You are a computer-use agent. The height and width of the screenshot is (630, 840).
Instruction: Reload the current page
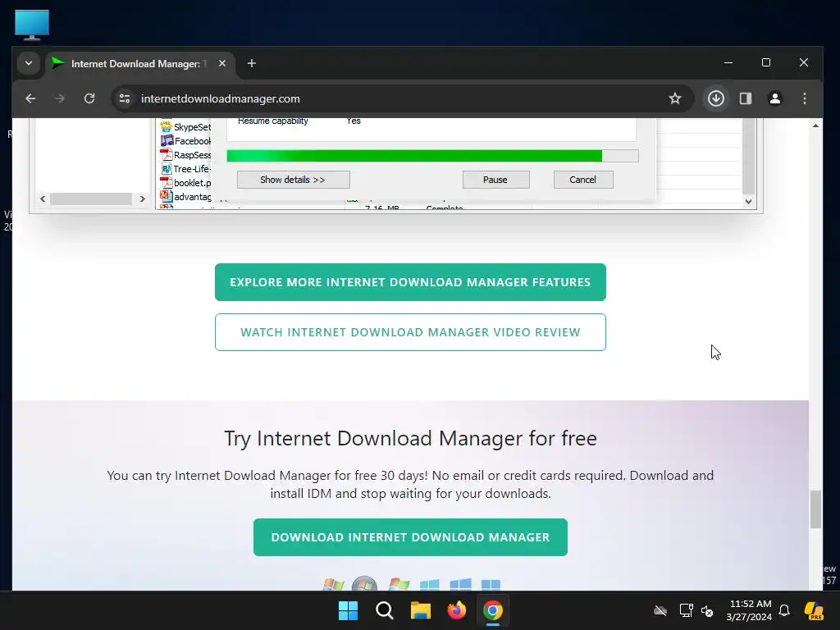click(x=89, y=98)
